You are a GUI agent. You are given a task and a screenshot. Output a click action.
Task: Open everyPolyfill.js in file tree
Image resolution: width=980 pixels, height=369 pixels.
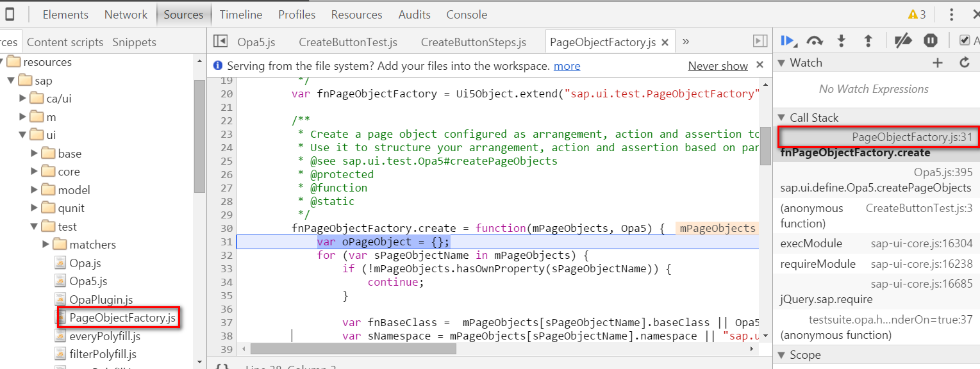[104, 336]
